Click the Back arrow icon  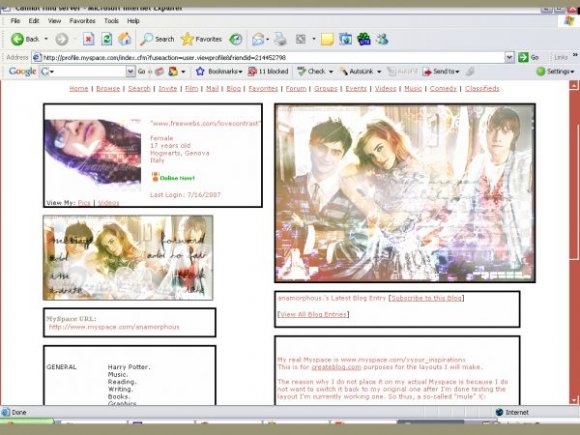point(17,39)
